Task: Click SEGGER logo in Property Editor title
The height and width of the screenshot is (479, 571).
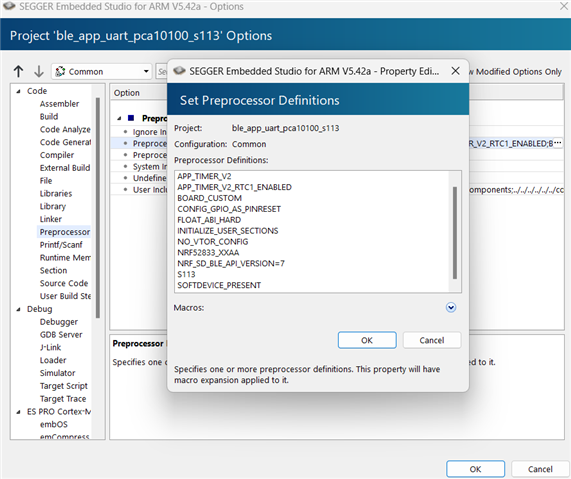Action: pos(179,71)
